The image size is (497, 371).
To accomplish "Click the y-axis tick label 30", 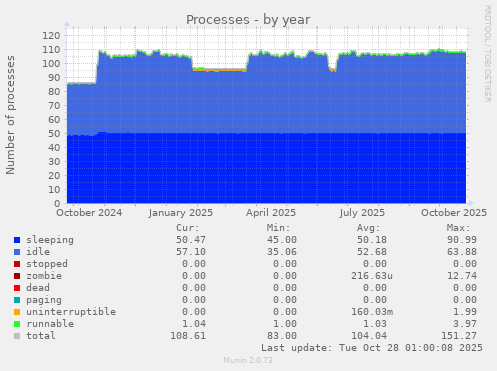I will point(54,162).
